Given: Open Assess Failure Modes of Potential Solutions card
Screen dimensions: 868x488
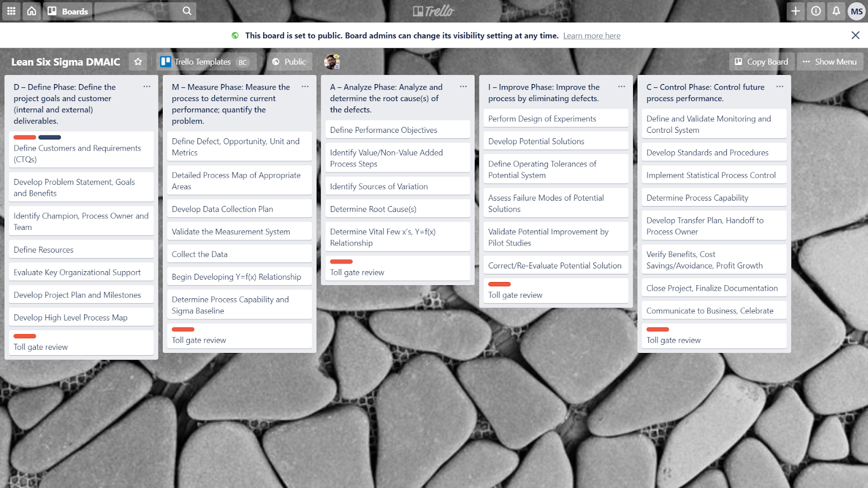Looking at the screenshot, I should 556,203.
